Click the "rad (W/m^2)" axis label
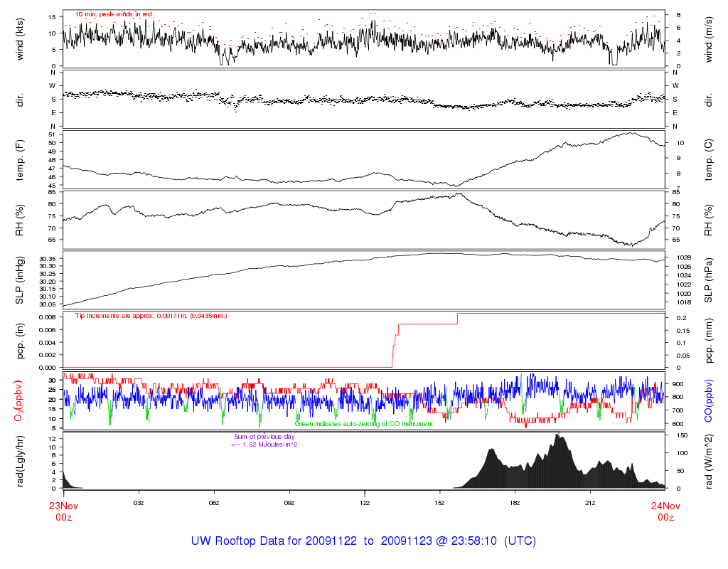 (708, 460)
